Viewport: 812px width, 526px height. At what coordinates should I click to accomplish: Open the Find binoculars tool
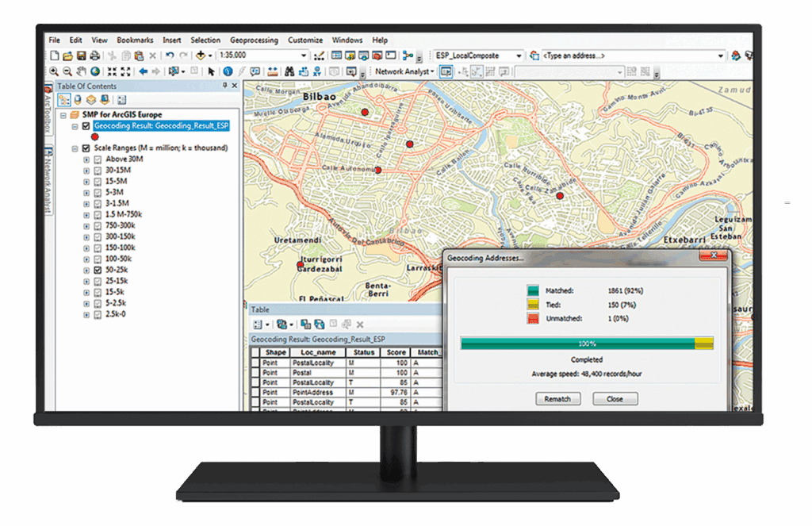289,71
